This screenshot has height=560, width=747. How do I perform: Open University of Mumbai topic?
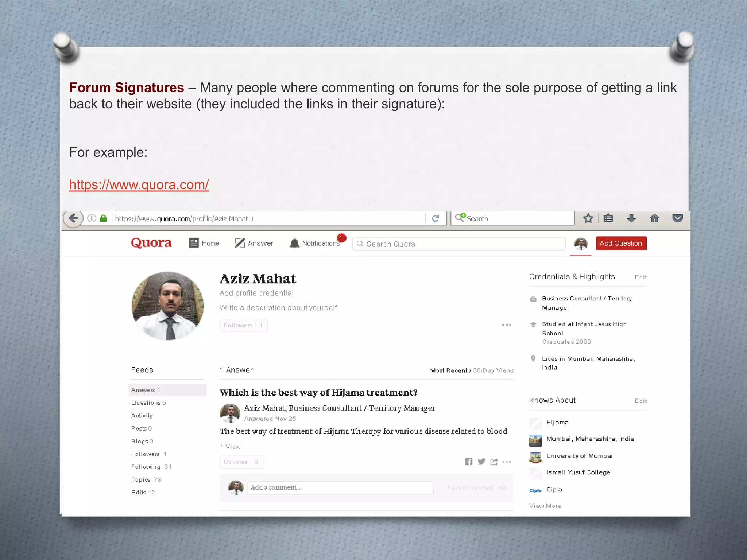[x=579, y=456]
